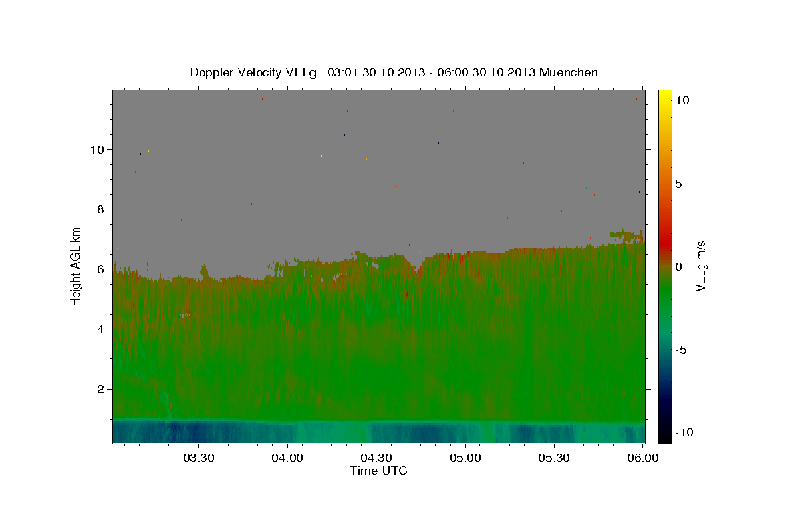Click the height tick label 6
The width and height of the screenshot is (798, 532).
pyautogui.click(x=100, y=269)
